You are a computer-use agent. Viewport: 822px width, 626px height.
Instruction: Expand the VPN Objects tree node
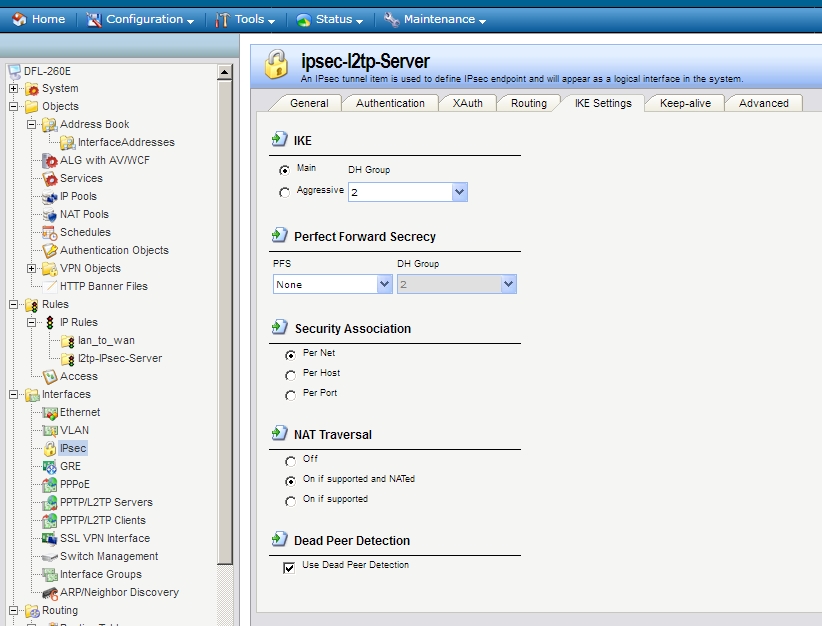click(32, 269)
